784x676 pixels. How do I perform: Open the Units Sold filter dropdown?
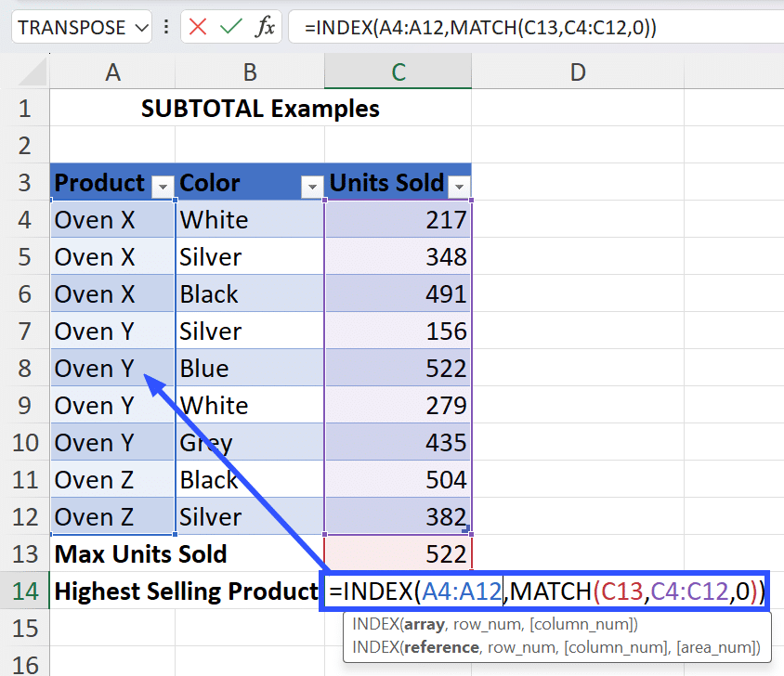pos(459,187)
